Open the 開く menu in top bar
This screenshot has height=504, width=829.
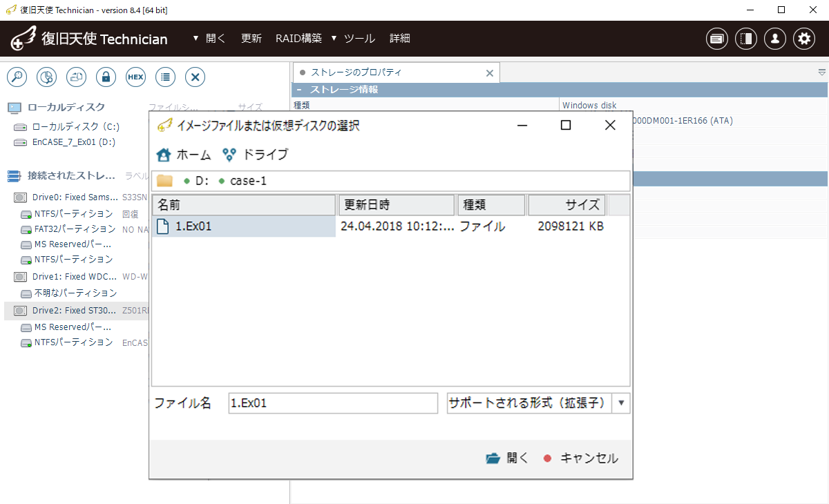210,39
